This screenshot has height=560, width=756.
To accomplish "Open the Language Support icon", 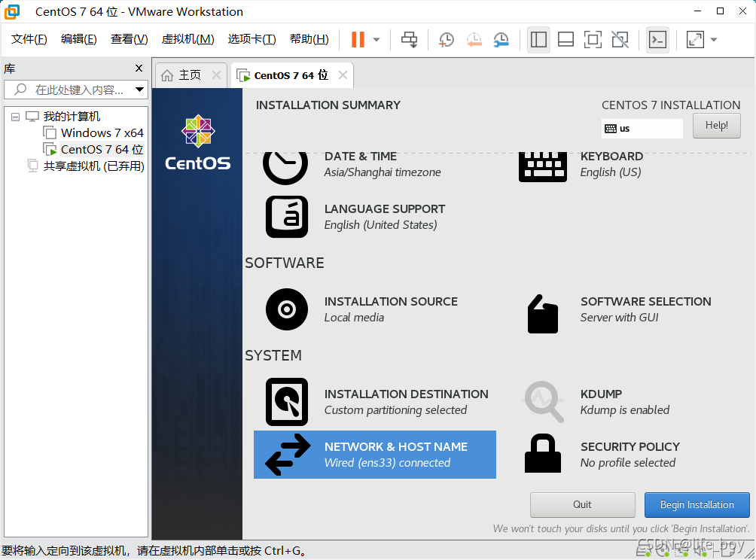I will tap(287, 216).
